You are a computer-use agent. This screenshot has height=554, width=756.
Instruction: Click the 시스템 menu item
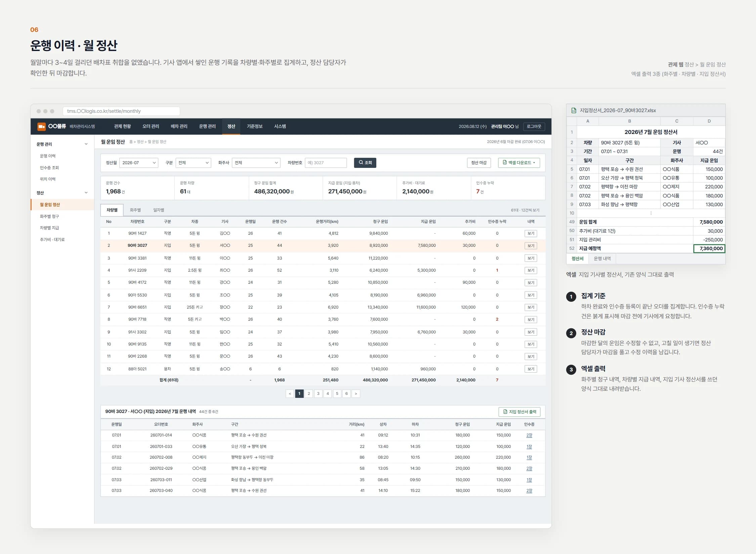(280, 126)
